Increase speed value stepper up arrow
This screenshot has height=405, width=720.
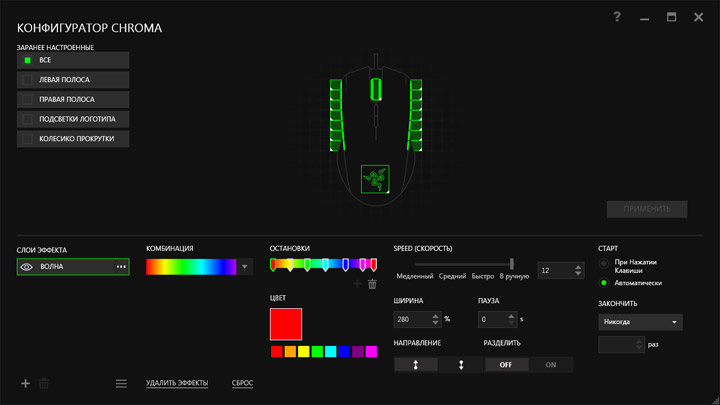point(578,267)
